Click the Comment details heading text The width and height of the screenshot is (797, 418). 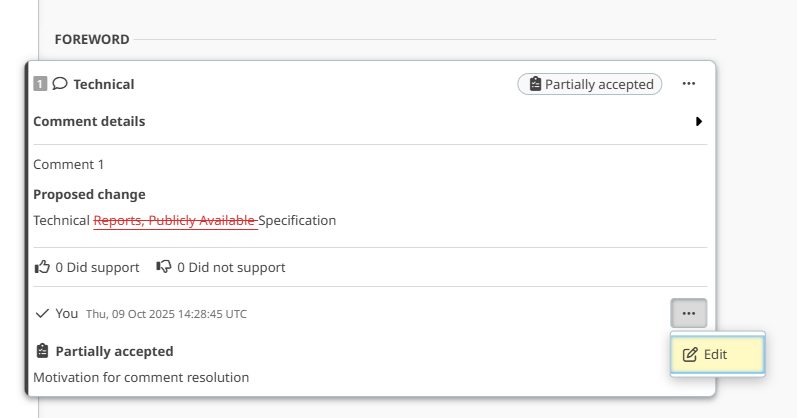[89, 122]
